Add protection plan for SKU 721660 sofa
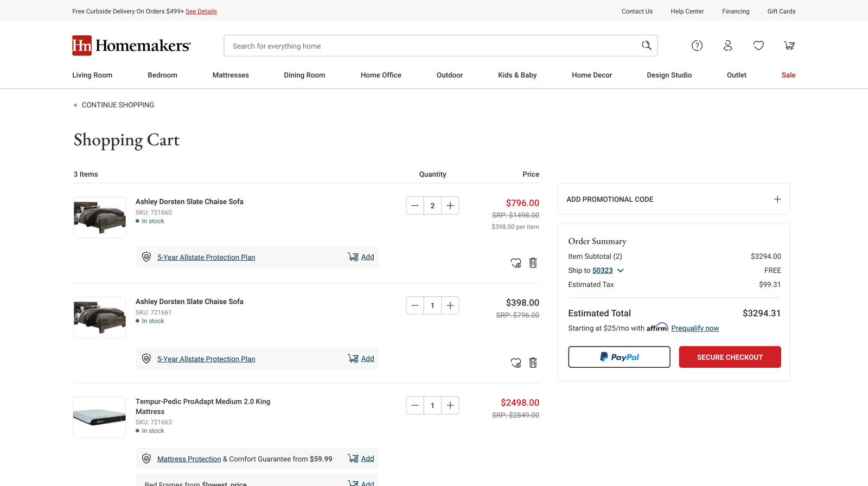The image size is (868, 486). click(361, 257)
